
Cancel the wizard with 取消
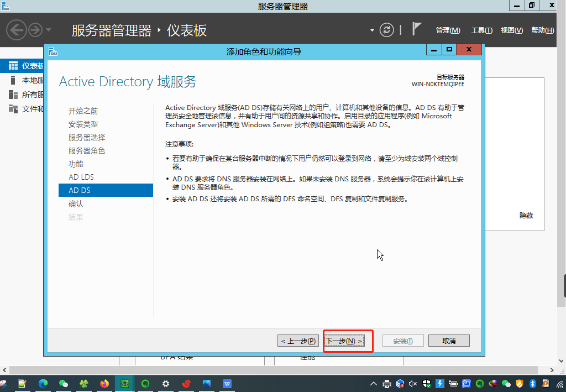pyautogui.click(x=449, y=341)
